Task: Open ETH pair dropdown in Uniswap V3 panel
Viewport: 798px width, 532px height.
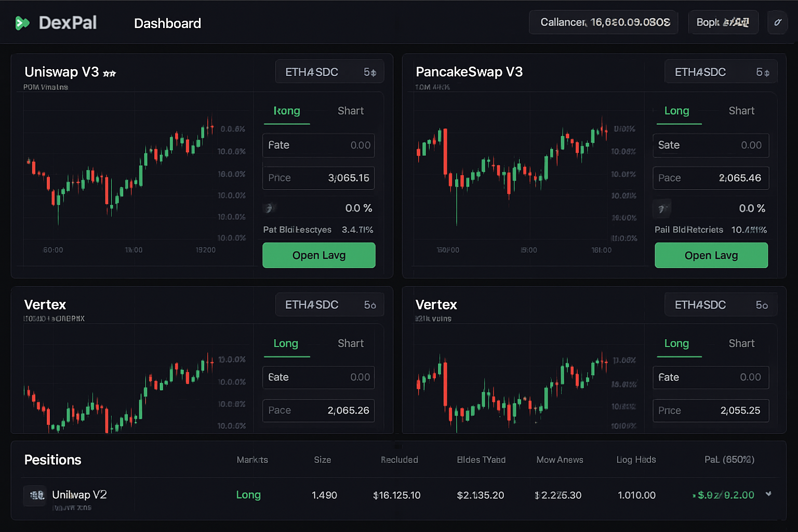Action: pyautogui.click(x=329, y=72)
